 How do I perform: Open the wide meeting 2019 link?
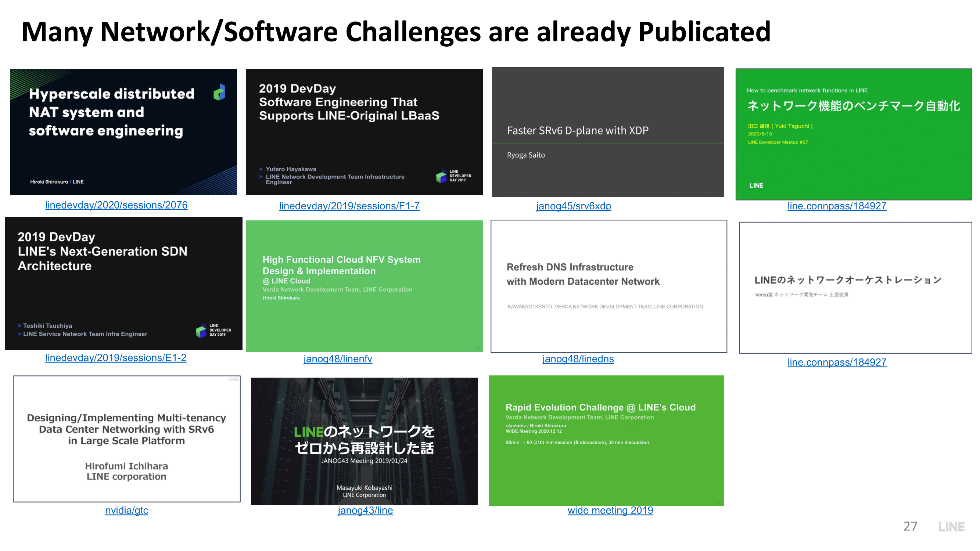[x=610, y=510]
